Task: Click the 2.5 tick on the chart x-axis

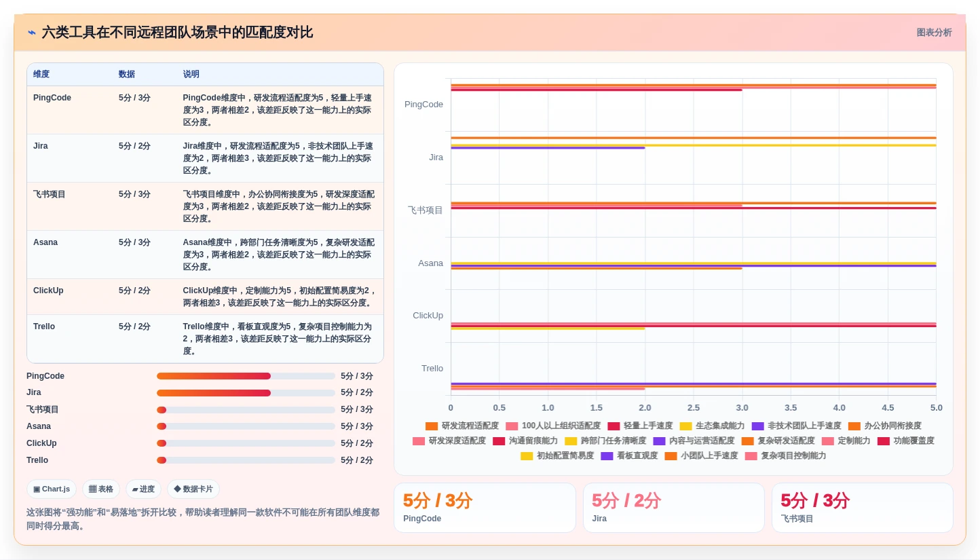Action: tap(694, 408)
